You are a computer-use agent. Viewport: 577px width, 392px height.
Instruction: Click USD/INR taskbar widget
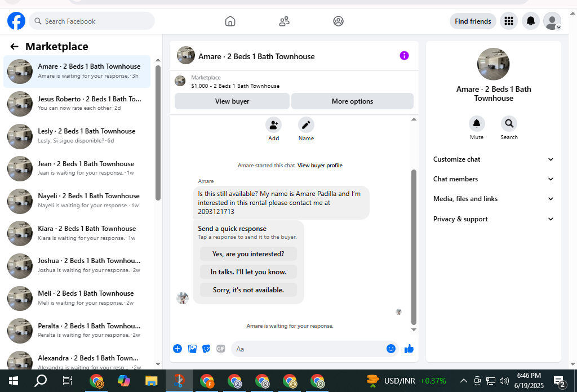(x=406, y=381)
